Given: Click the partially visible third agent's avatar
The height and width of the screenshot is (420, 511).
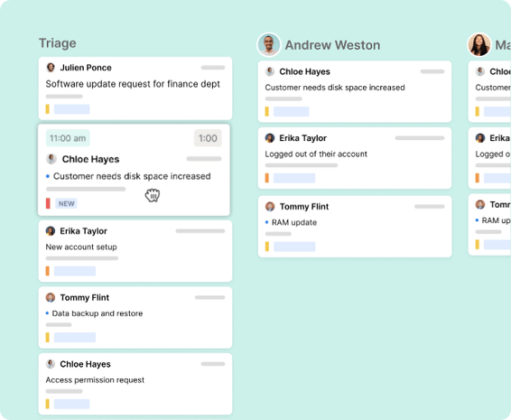Looking at the screenshot, I should [x=479, y=44].
